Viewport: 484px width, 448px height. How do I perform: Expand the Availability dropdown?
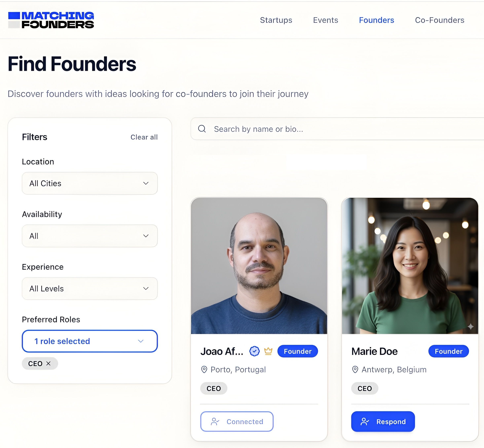(x=90, y=236)
